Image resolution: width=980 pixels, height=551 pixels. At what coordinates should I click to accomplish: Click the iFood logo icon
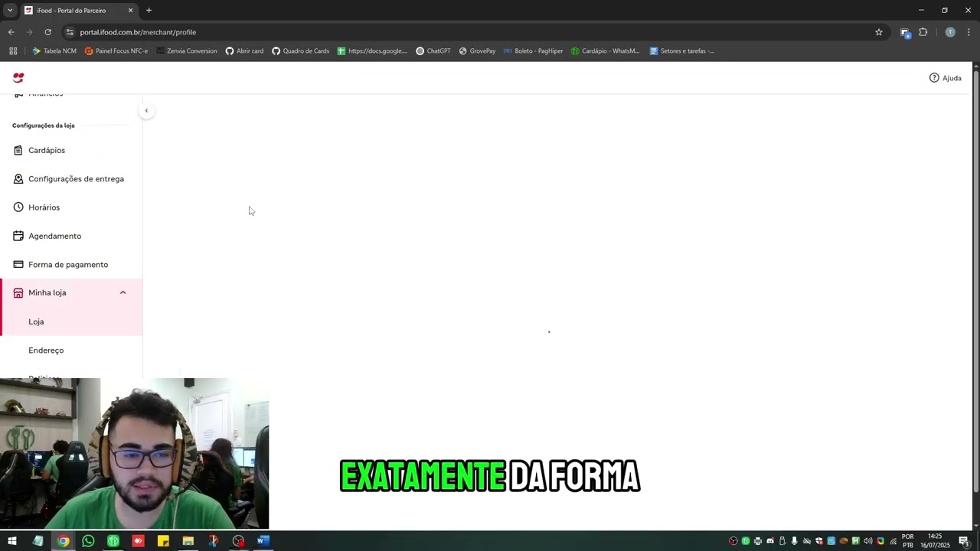tap(18, 78)
